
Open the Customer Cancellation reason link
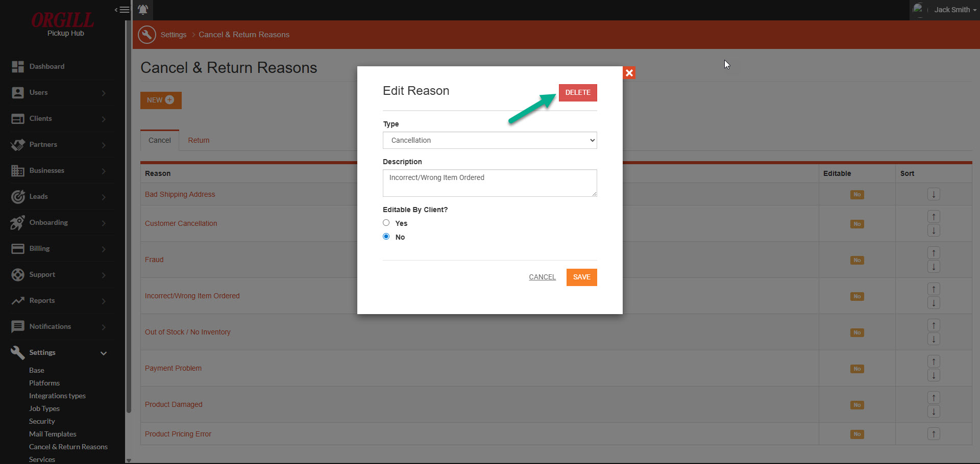click(181, 223)
